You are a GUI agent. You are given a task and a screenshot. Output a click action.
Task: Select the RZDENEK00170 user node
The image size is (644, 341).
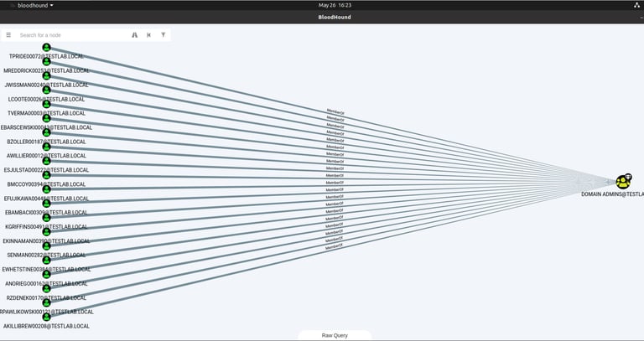(46, 288)
